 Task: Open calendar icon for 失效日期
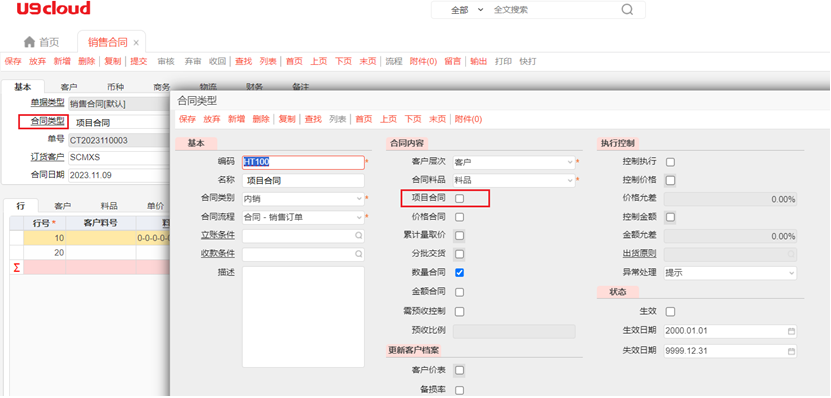791,351
